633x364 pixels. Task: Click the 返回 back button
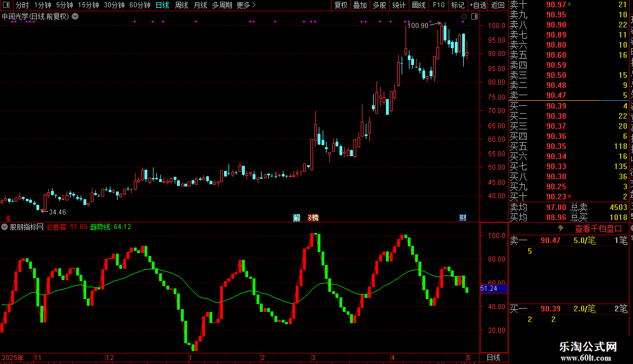(x=498, y=5)
